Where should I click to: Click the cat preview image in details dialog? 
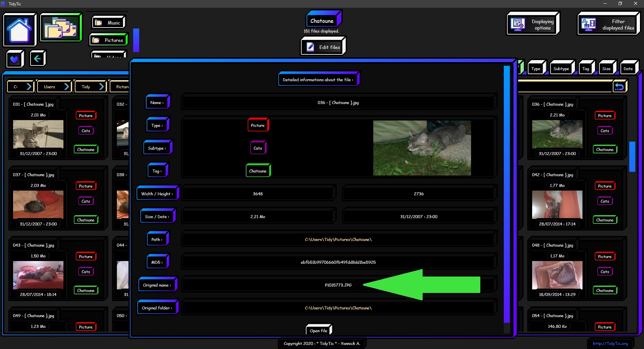(x=422, y=148)
